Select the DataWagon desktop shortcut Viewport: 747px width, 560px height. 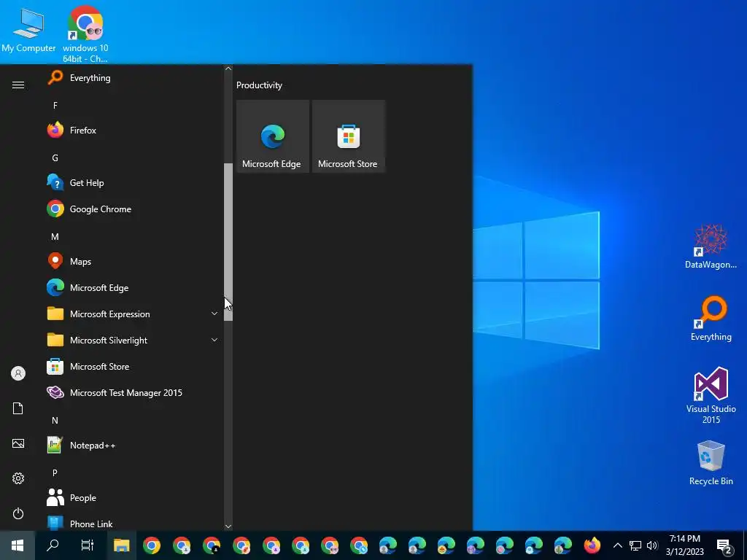711,246
